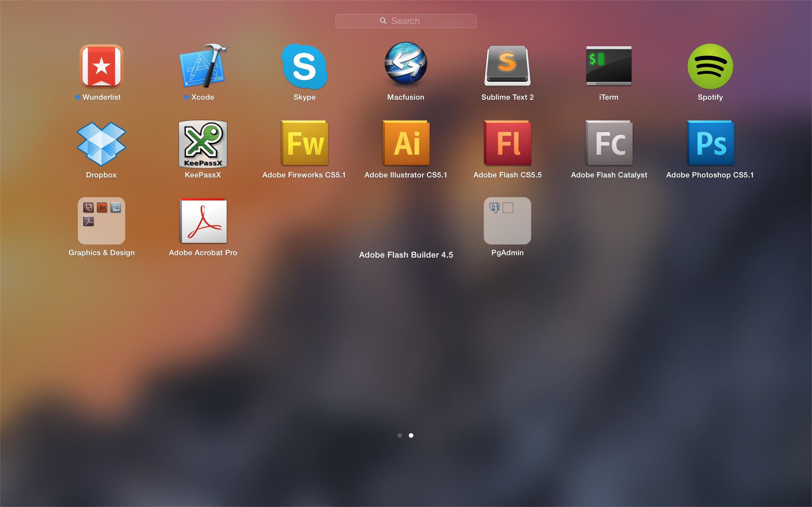This screenshot has width=812, height=507.
Task: Open the Search input field
Action: tap(406, 21)
